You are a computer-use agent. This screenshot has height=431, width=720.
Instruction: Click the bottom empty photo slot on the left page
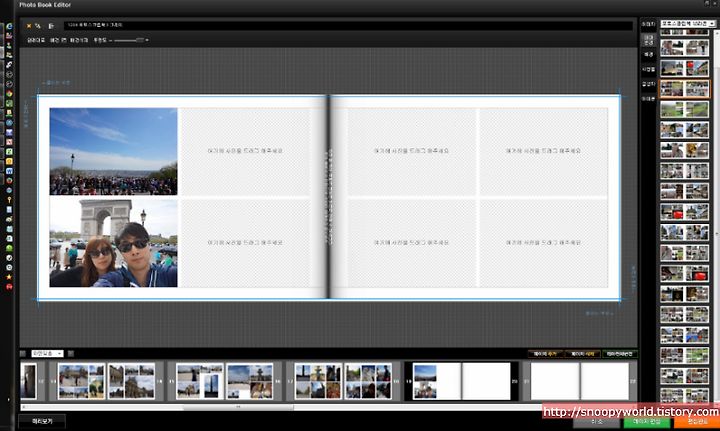[x=245, y=242]
